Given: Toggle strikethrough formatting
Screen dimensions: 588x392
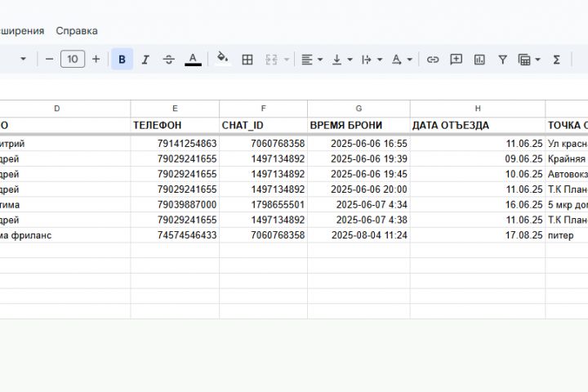Looking at the screenshot, I should (169, 60).
